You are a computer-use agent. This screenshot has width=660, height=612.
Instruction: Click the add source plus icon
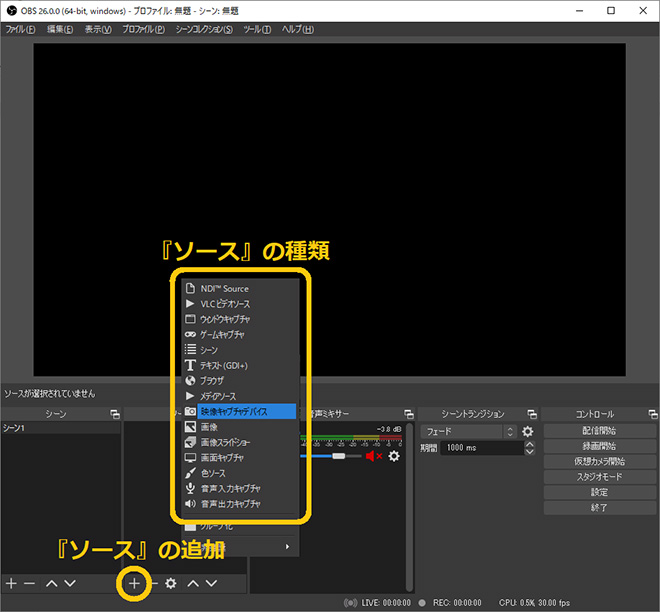[x=134, y=583]
